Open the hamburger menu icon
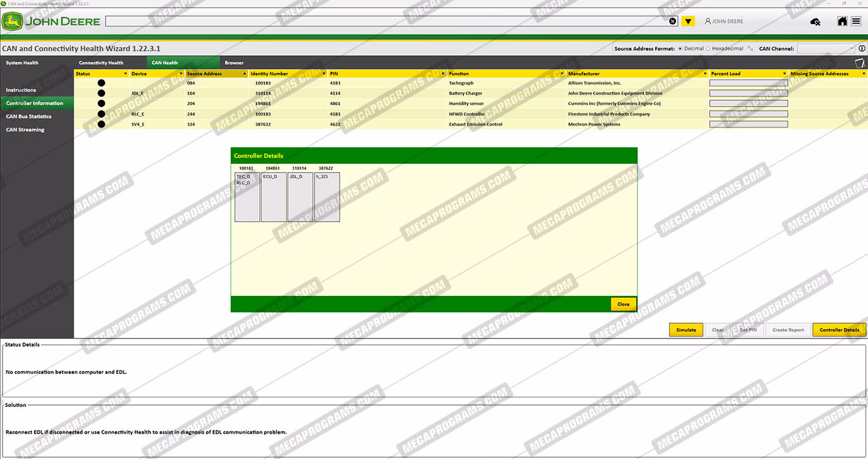The width and height of the screenshot is (868, 459). pos(857,22)
